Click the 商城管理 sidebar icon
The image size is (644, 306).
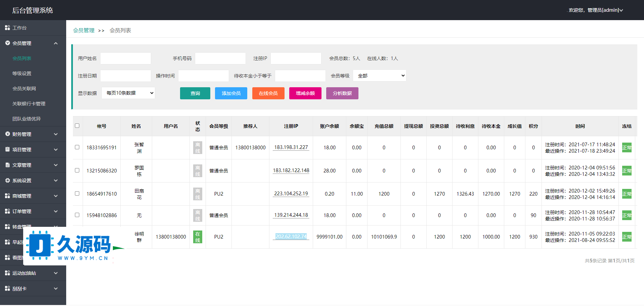[7, 196]
